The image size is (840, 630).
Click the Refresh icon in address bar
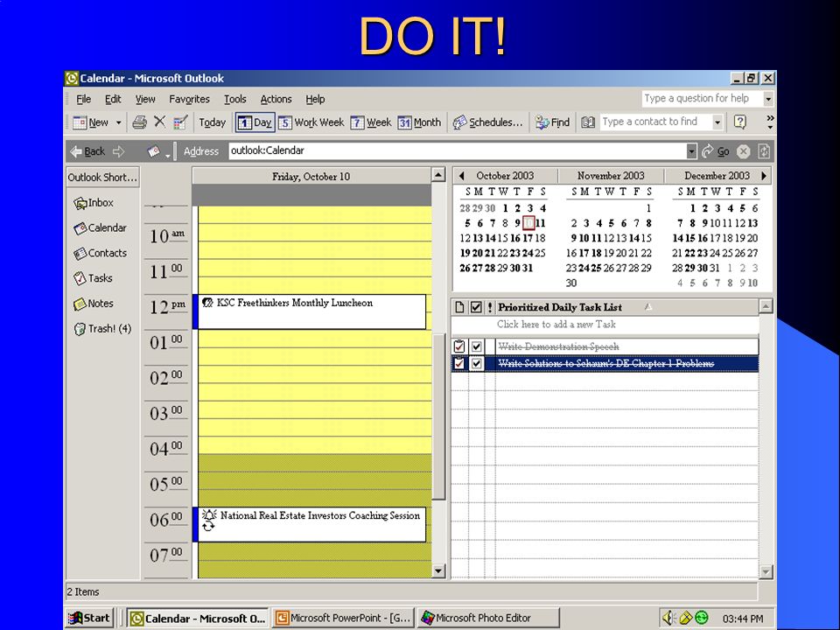click(x=764, y=151)
